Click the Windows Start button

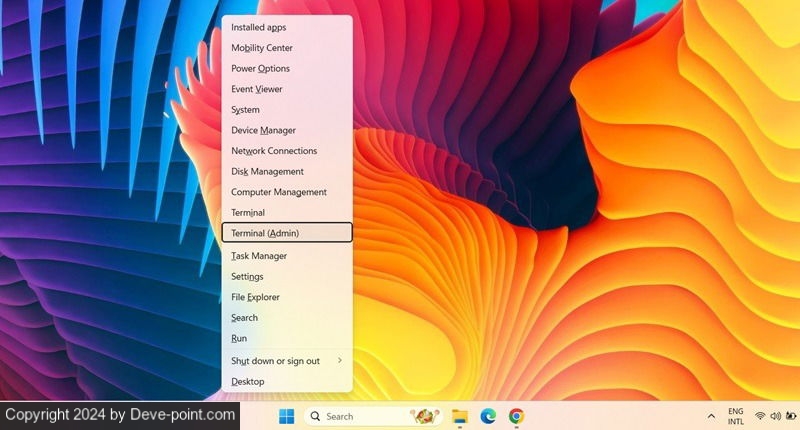[x=286, y=415]
